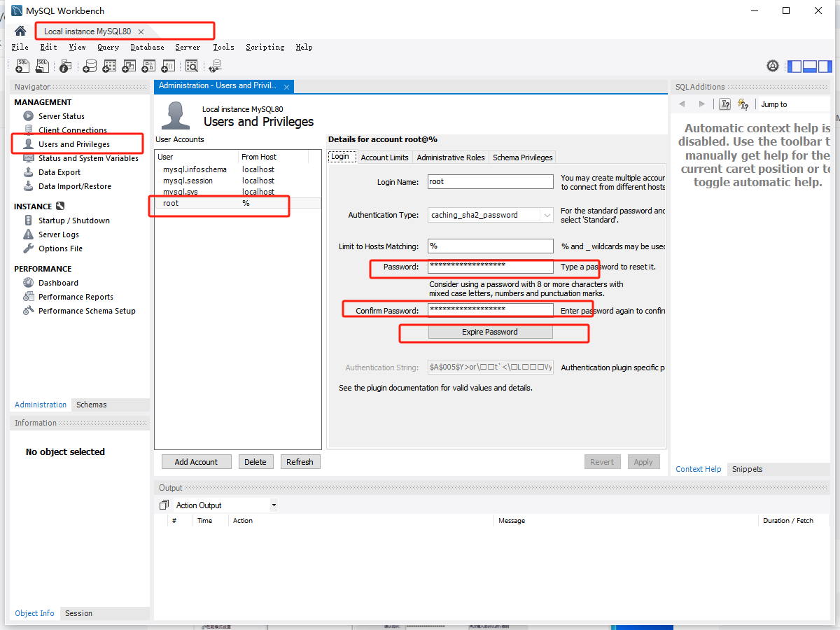Select the mysql.infoschema user row
The height and width of the screenshot is (630, 840).
tap(238, 169)
